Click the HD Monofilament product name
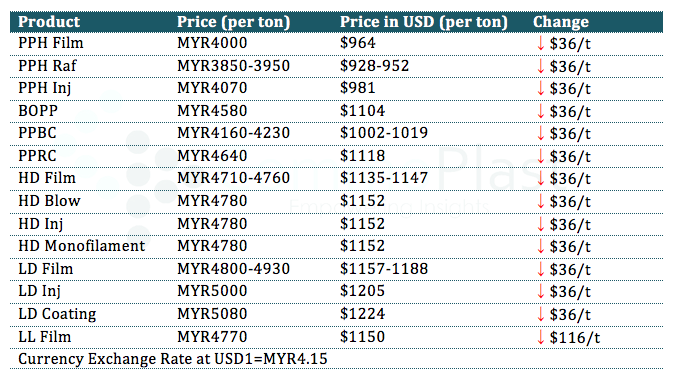Image resolution: width=680 pixels, height=382 pixels. click(82, 246)
